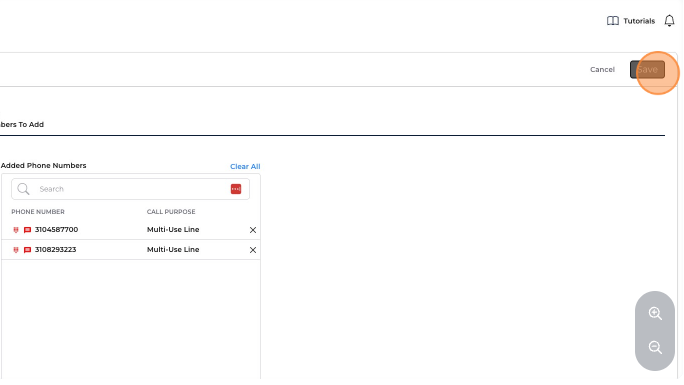Click shield icon beside 3104587700
684x385 pixels.
[16, 230]
